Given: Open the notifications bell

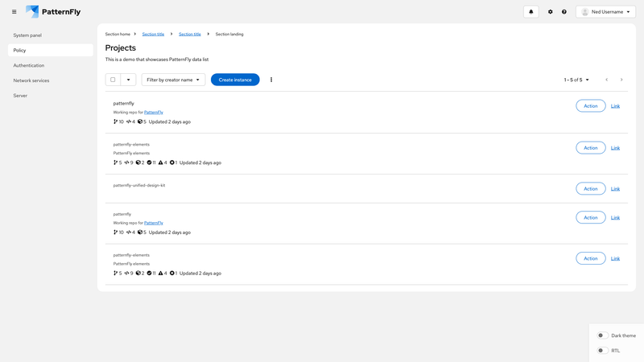Looking at the screenshot, I should (x=530, y=12).
